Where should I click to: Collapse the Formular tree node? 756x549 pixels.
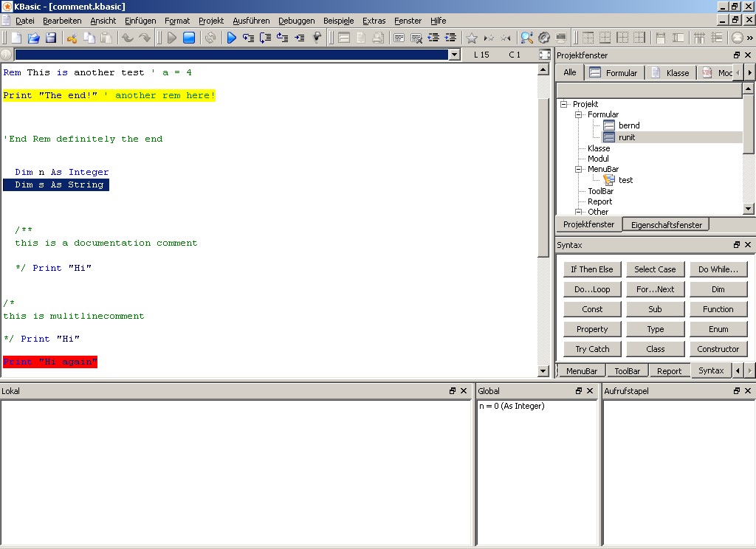coord(579,114)
